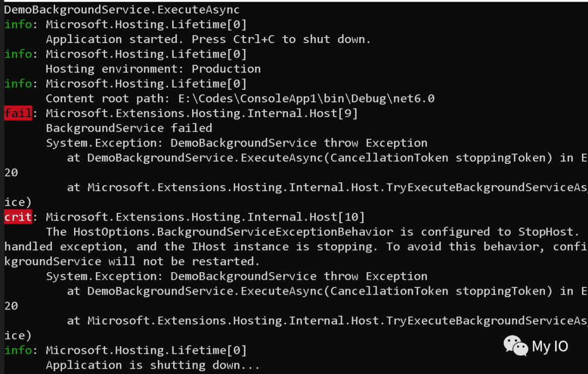Click the Content root path E:\Codes line
Image resolution: width=588 pixels, height=374 pixels.
tap(240, 99)
